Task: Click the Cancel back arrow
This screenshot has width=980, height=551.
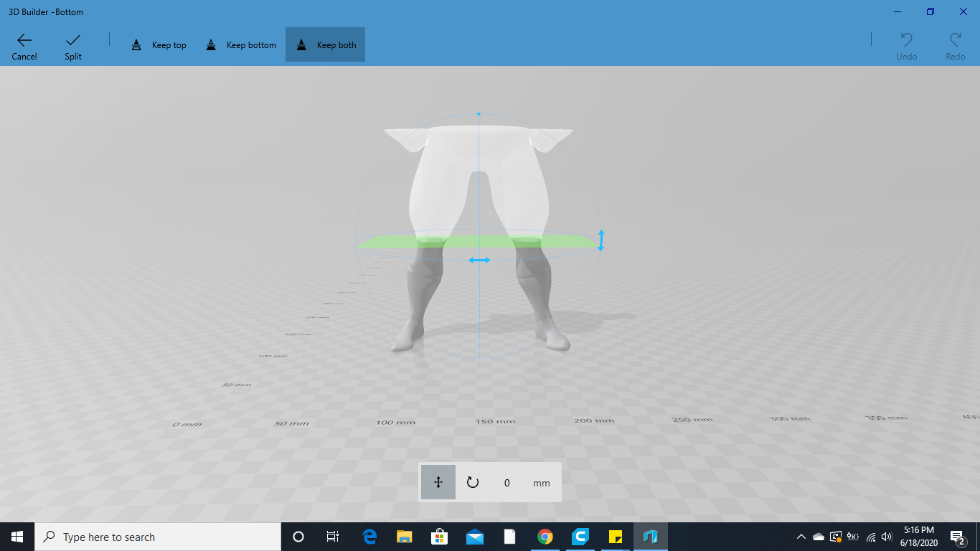Action: (24, 44)
